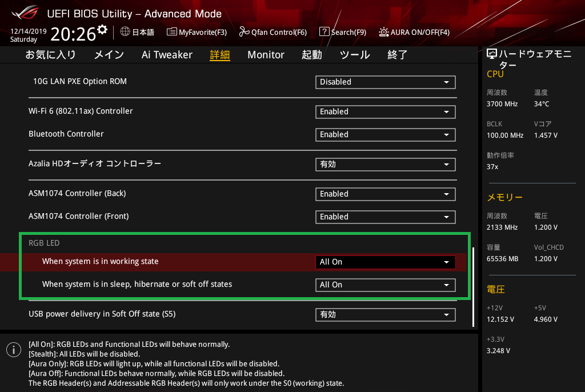Click the [Stealth] help description line
Viewport: 585px width, 392px height.
(85, 354)
